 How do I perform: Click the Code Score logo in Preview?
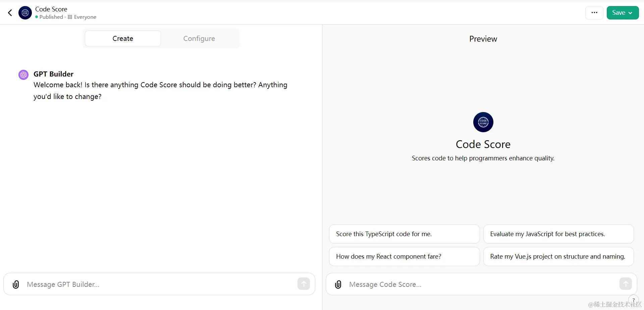483,122
